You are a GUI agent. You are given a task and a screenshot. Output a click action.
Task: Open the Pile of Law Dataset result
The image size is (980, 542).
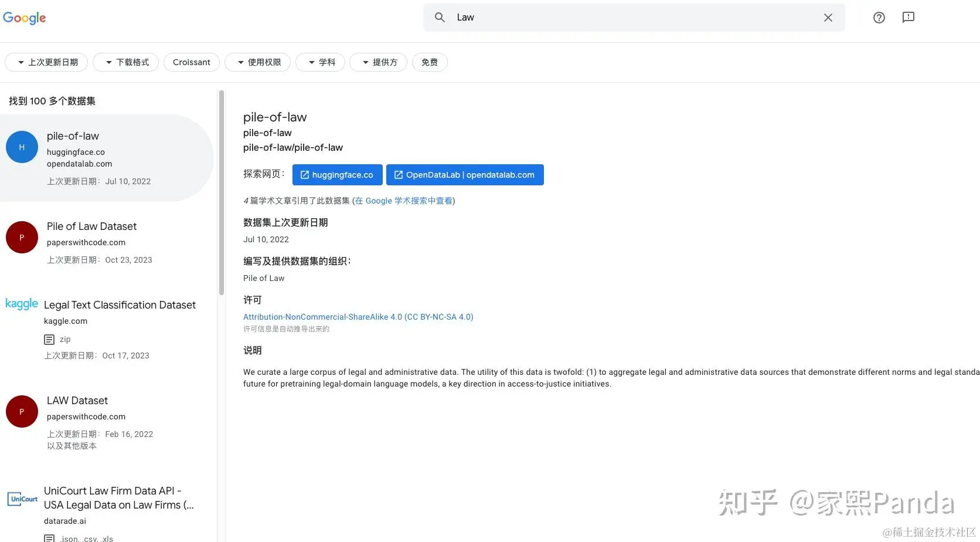click(91, 226)
